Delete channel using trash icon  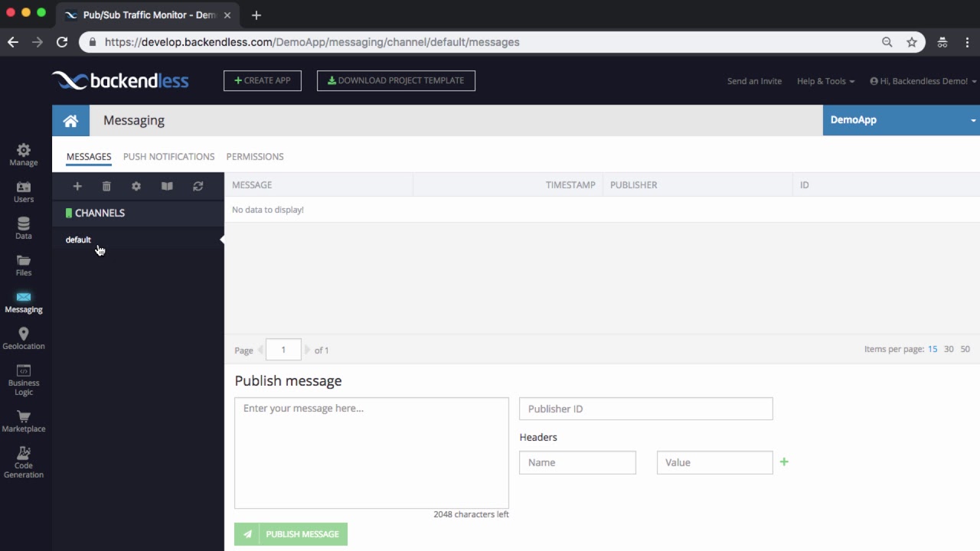(106, 186)
